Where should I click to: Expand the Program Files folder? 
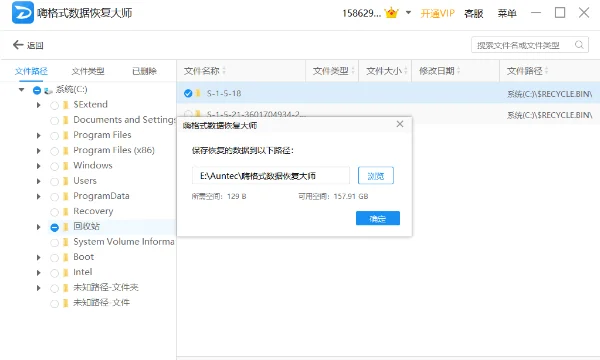click(x=38, y=135)
